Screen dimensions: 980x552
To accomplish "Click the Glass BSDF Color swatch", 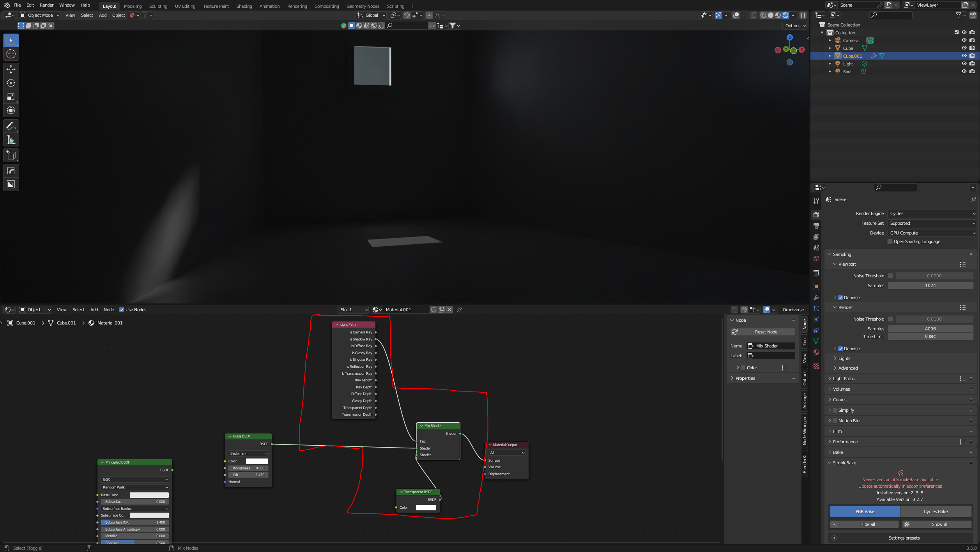I will 257,461.
